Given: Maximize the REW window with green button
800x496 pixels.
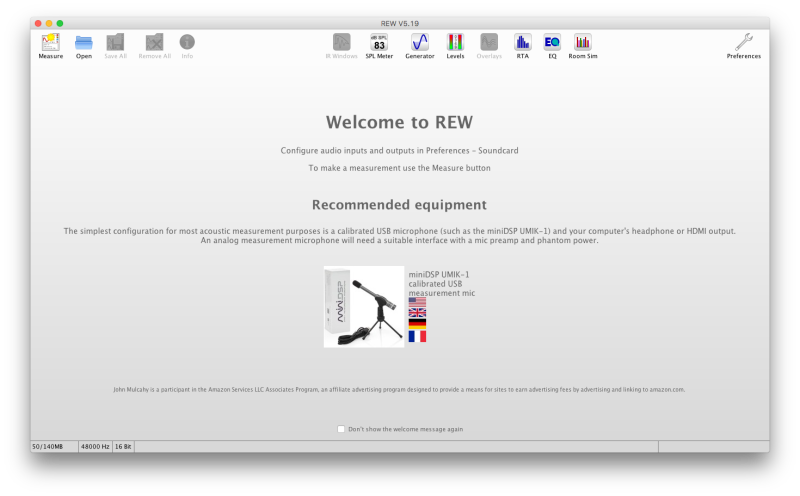Looking at the screenshot, I should (60, 23).
